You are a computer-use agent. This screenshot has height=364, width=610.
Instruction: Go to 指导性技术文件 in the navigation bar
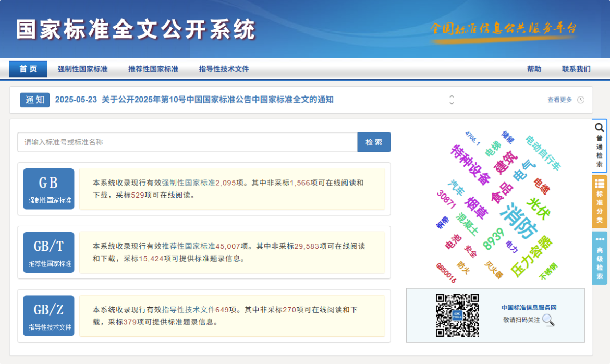[x=224, y=69]
